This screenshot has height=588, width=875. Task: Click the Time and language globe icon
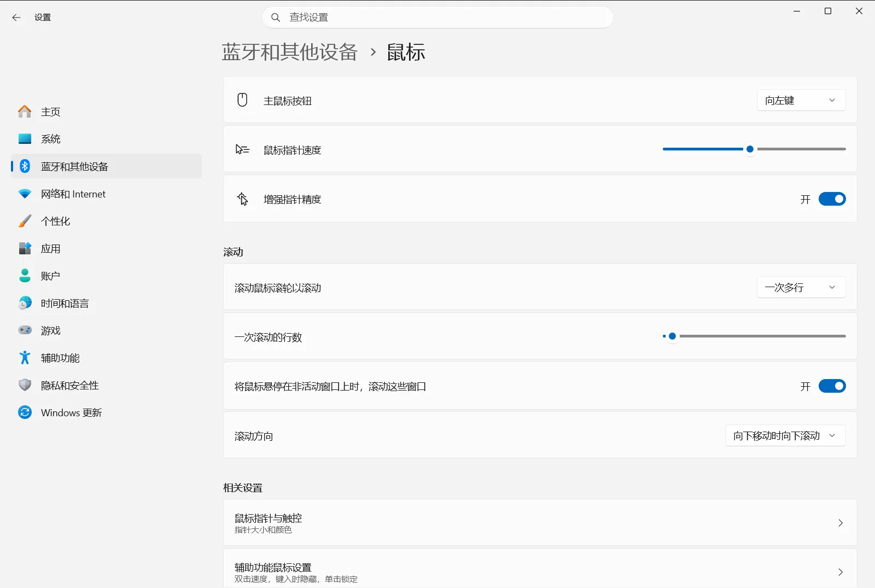25,303
